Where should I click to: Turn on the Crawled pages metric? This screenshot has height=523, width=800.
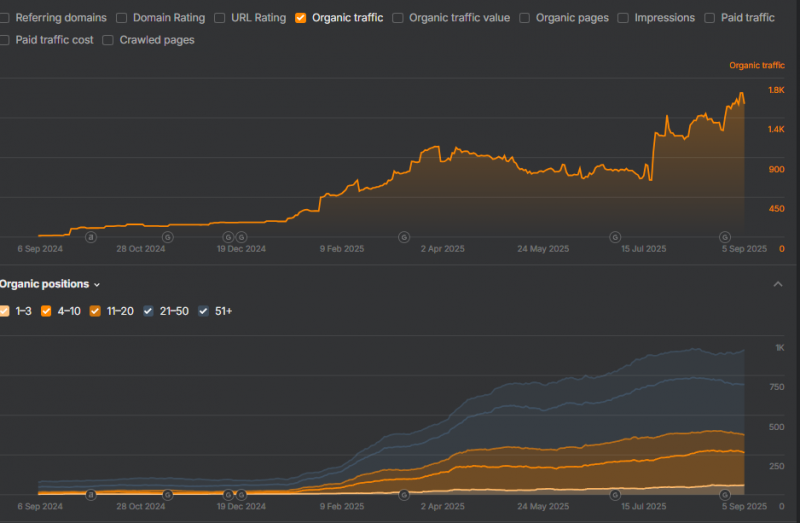(108, 40)
